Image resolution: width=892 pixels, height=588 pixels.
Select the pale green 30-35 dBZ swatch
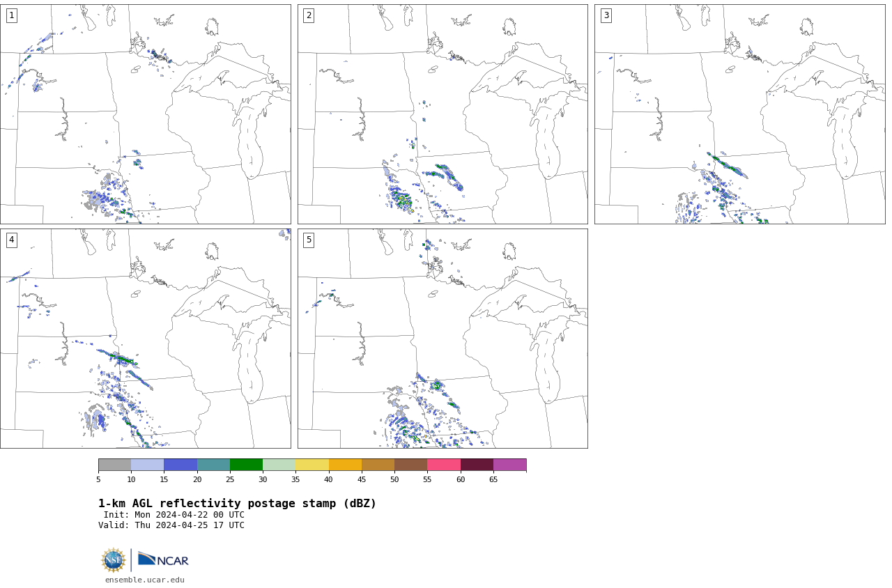279,465
